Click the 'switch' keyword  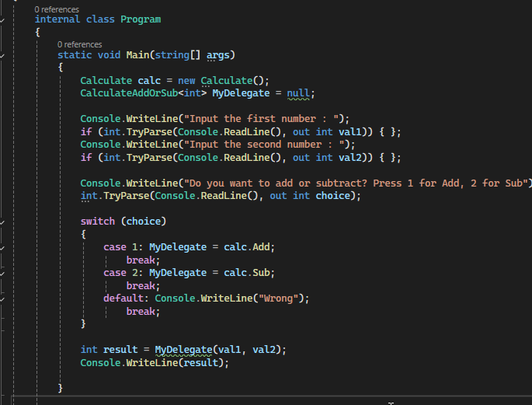click(98, 222)
